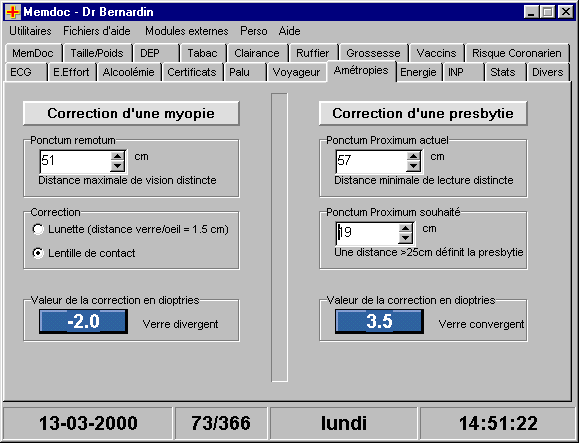579x443 pixels.
Task: Click the Correction d'une presbytie button
Action: [x=423, y=113]
